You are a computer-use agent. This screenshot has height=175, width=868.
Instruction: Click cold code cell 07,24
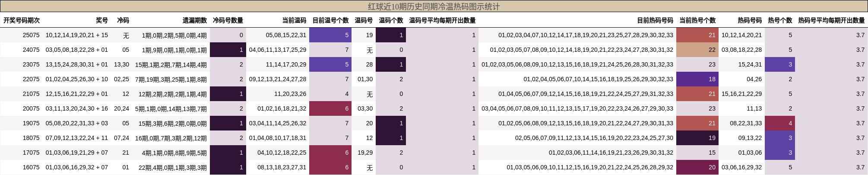coord(121,138)
